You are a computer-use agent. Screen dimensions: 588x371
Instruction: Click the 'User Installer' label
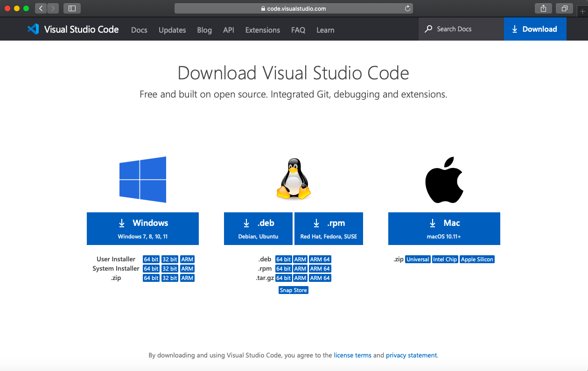click(x=116, y=259)
